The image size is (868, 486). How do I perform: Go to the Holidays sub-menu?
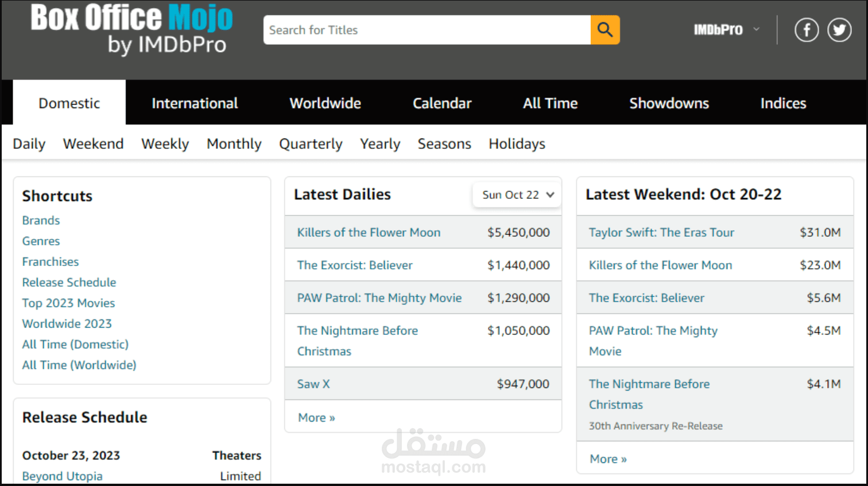click(x=517, y=144)
